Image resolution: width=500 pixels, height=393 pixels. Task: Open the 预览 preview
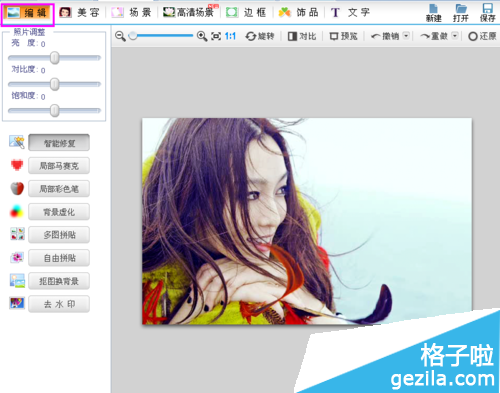[344, 36]
